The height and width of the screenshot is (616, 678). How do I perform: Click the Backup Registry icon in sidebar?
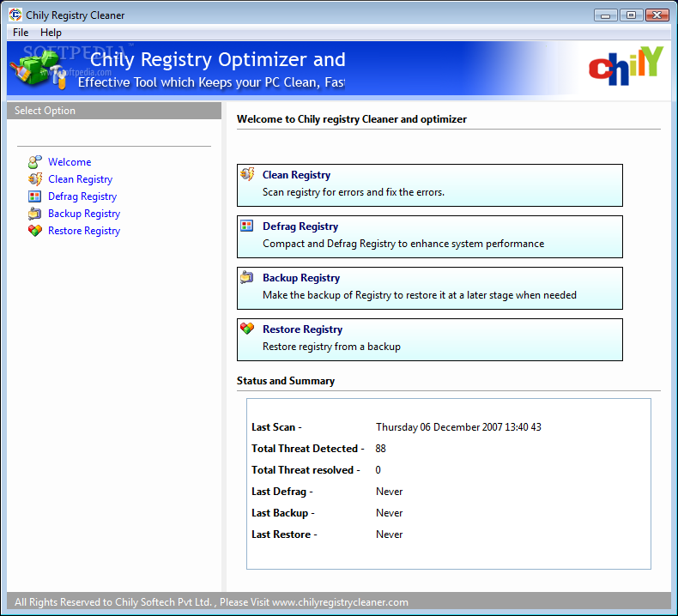point(35,214)
